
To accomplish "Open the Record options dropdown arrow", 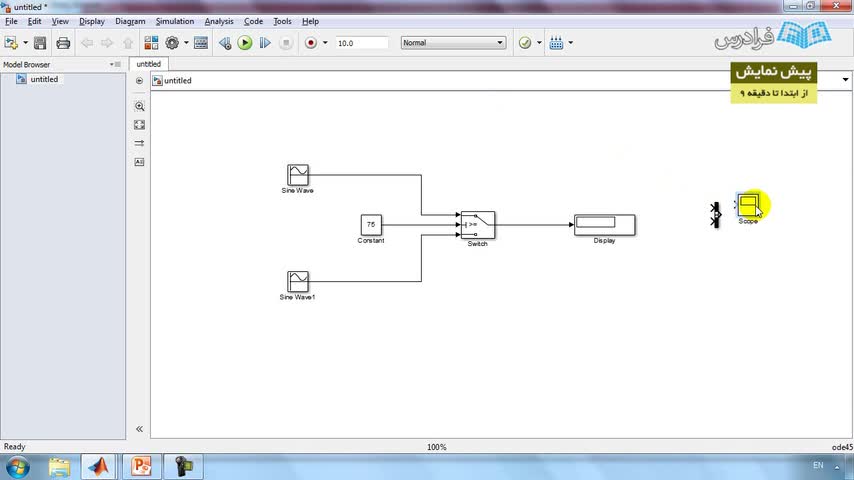I will pyautogui.click(x=325, y=42).
